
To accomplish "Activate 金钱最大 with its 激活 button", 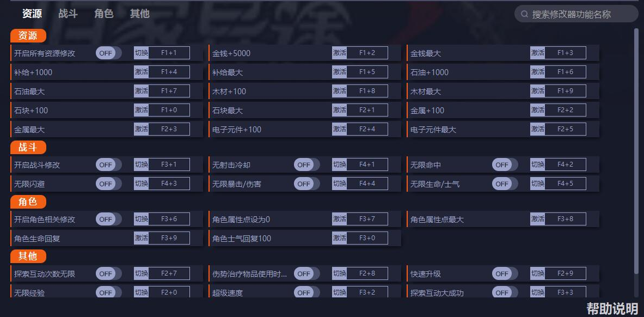I will (538, 53).
